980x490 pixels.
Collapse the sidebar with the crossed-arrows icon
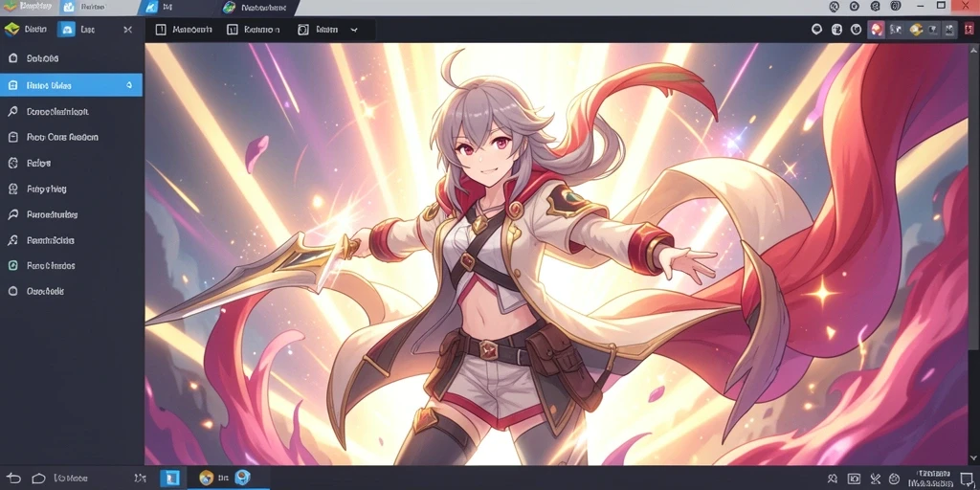point(127,30)
